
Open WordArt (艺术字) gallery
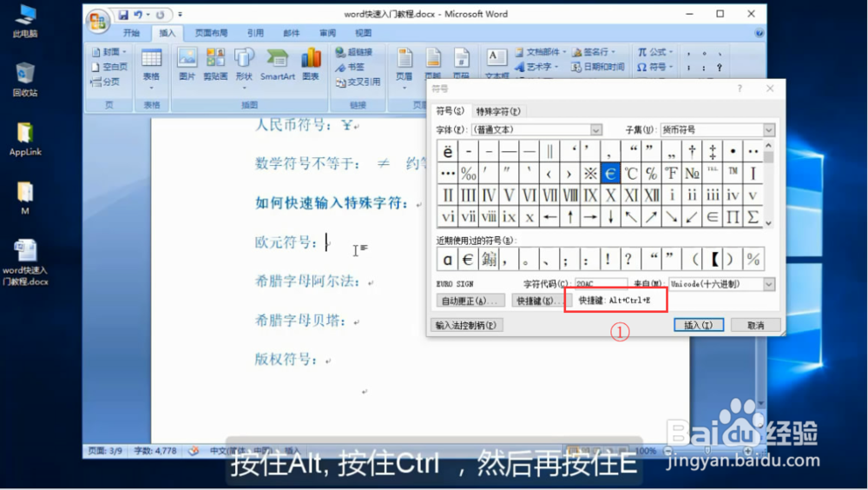tap(536, 67)
